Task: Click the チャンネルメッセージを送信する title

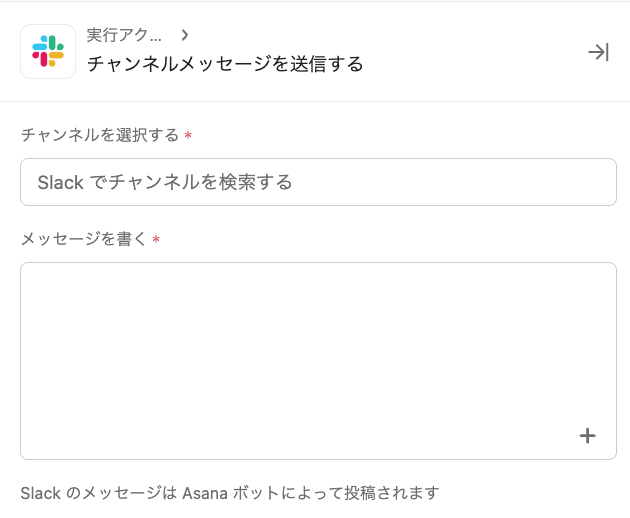Action: click(x=224, y=65)
